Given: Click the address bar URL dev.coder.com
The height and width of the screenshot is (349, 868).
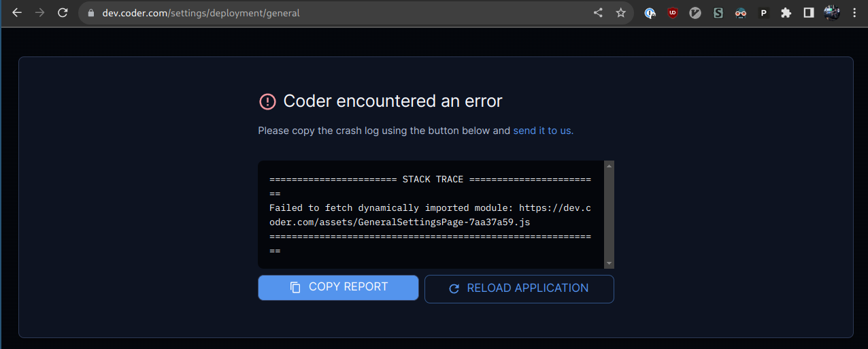Looking at the screenshot, I should click(x=201, y=13).
